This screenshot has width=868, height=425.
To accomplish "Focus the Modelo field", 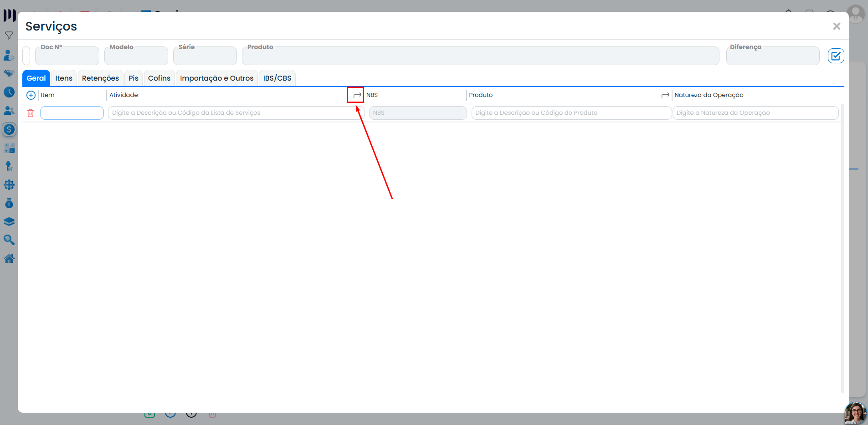I will click(136, 56).
